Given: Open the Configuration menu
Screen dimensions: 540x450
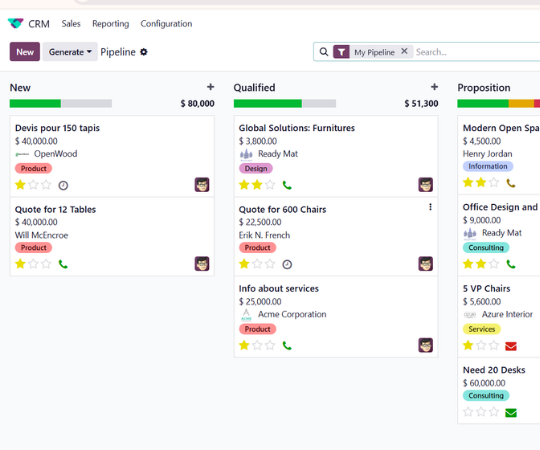Looking at the screenshot, I should [166, 24].
